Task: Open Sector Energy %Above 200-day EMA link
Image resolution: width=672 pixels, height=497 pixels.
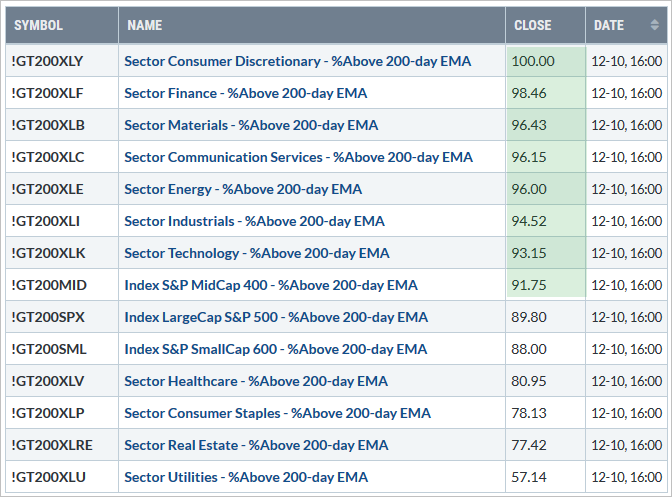Action: 243,189
